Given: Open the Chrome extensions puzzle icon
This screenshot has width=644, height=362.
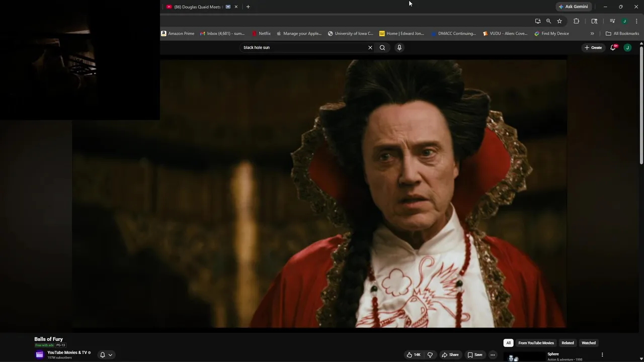Looking at the screenshot, I should [x=577, y=21].
